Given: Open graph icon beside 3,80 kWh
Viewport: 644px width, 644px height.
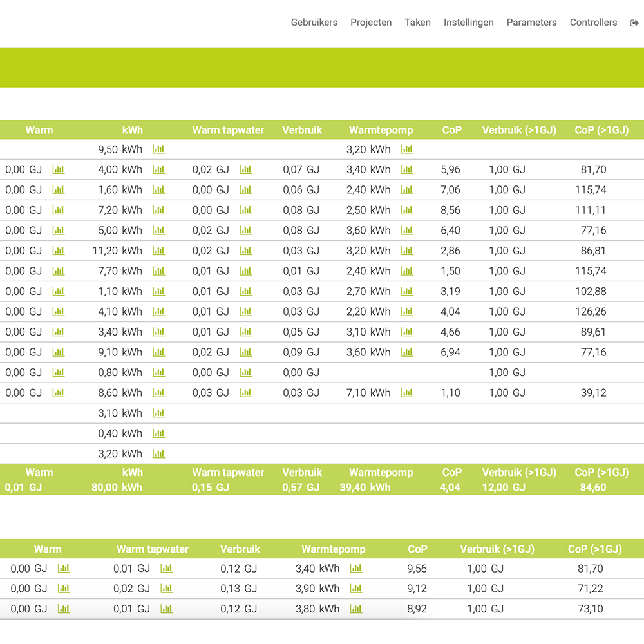Looking at the screenshot, I should (x=356, y=609).
